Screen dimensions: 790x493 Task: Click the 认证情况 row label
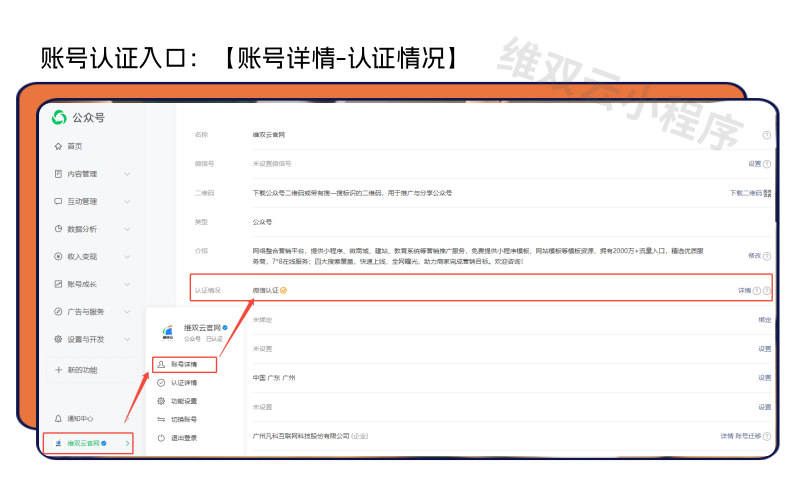tap(208, 291)
